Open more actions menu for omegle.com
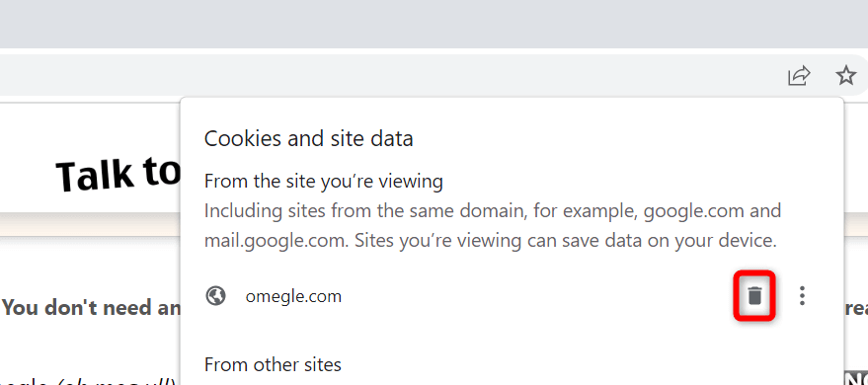The image size is (868, 385). tap(802, 296)
